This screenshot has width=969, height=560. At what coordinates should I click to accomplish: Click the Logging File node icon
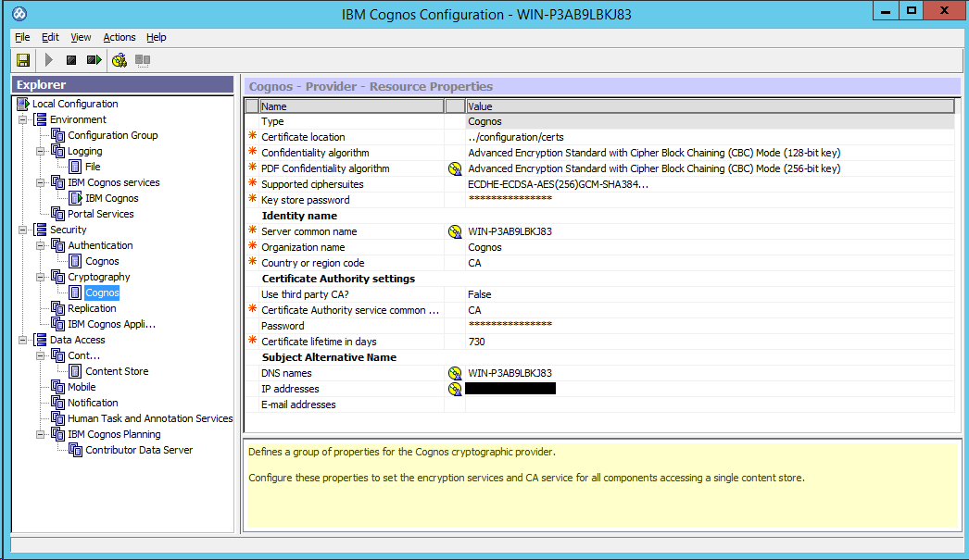coord(75,167)
